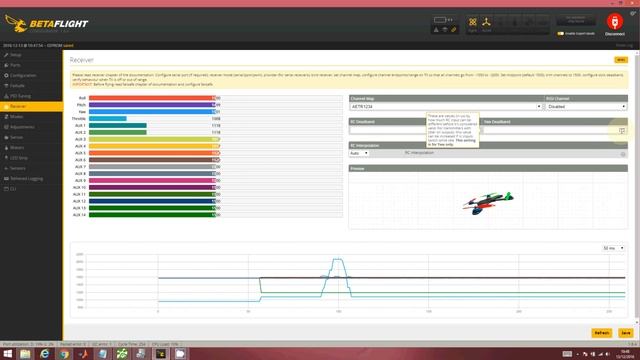640x360 pixels.
Task: Open the settings gear icon top right
Action: pos(633,13)
